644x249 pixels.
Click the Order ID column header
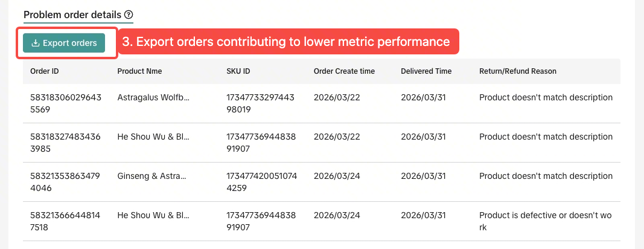pos(44,71)
